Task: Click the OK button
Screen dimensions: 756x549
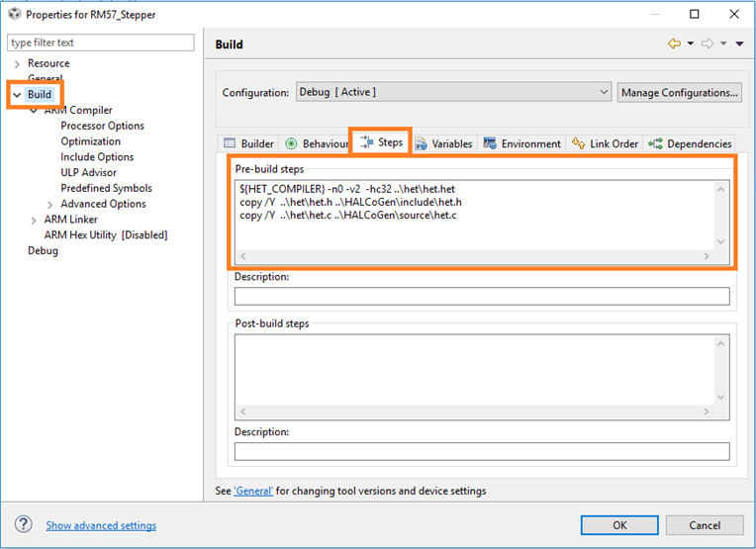Action: pyautogui.click(x=619, y=524)
